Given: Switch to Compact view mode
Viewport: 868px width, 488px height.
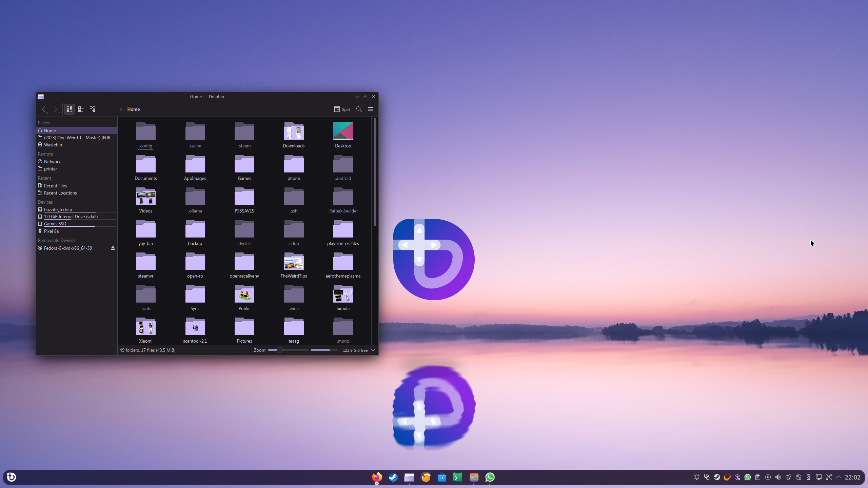Looking at the screenshot, I should (81, 109).
